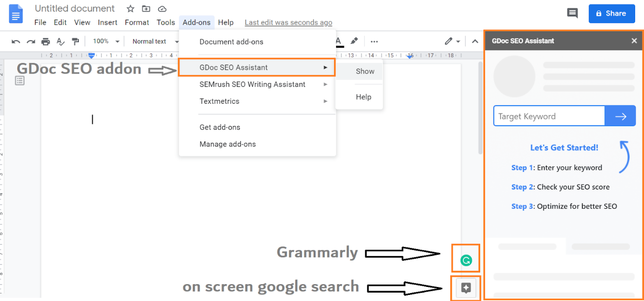Image resolution: width=644 pixels, height=301 pixels.
Task: Choose GDoc SEO Assistant menu entry
Action: [x=257, y=67]
